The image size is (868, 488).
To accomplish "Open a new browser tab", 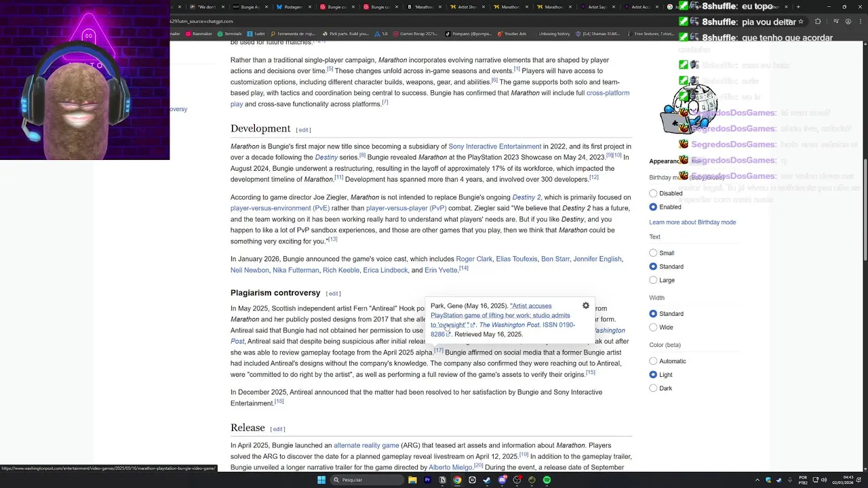I will pos(798,7).
